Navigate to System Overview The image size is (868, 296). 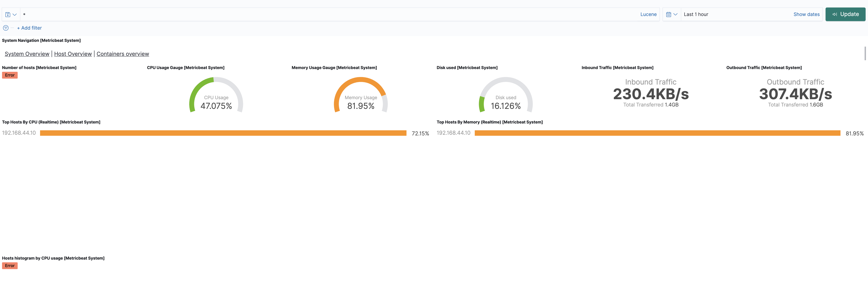[27, 54]
